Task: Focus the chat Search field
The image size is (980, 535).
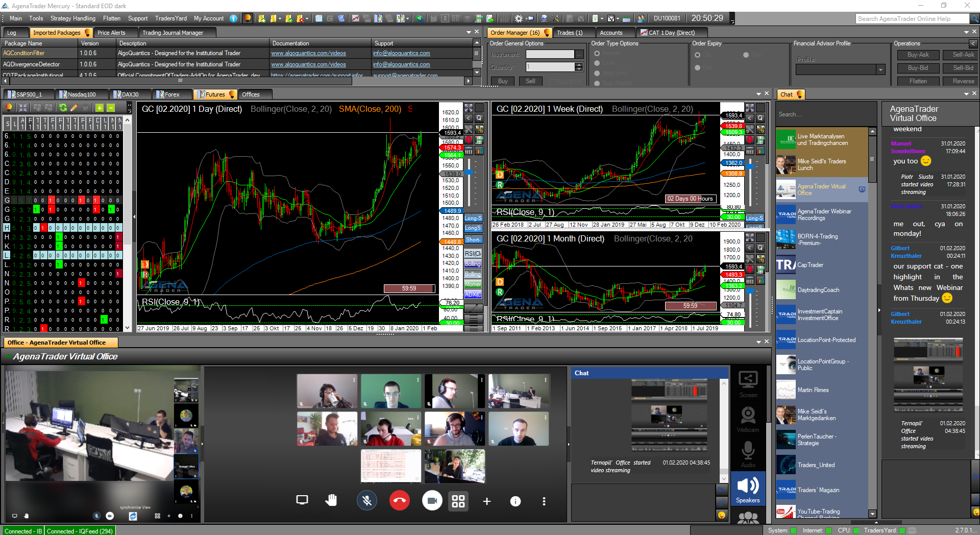Action: [825, 114]
